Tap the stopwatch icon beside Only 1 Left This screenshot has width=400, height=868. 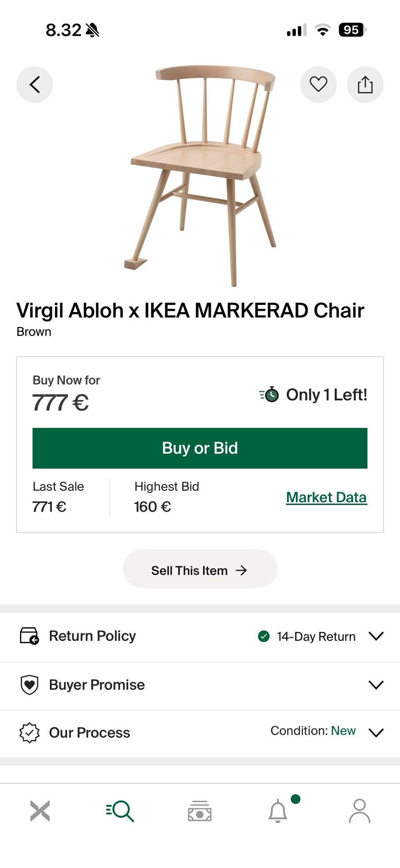270,394
